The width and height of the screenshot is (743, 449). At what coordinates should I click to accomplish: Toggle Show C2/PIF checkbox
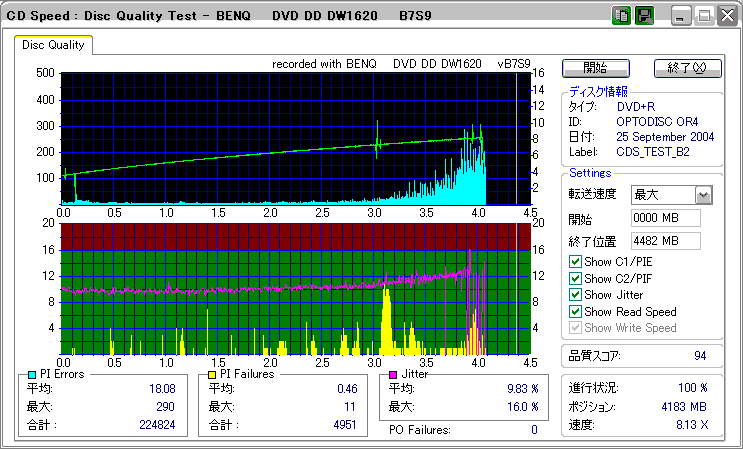tap(575, 278)
